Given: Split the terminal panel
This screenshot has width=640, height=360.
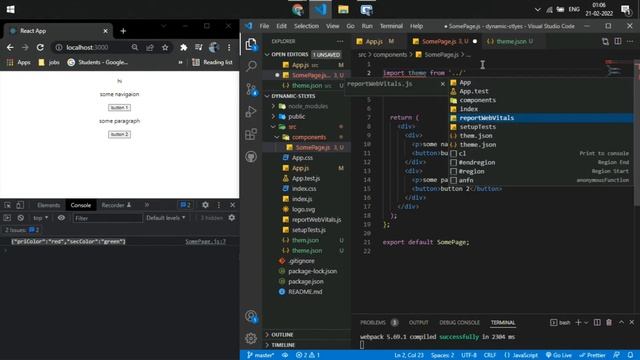Looking at the screenshot, I should [x=597, y=322].
